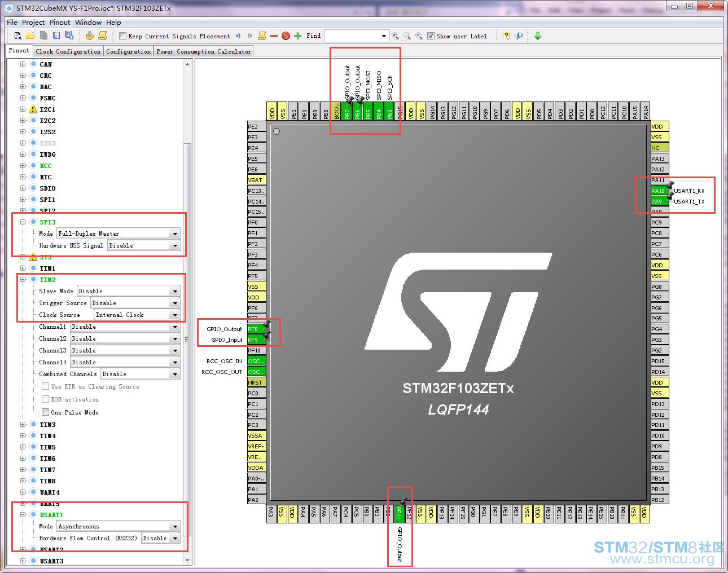Image resolution: width=728 pixels, height=573 pixels.
Task: Click the undo arrow icon
Action: click(x=238, y=36)
